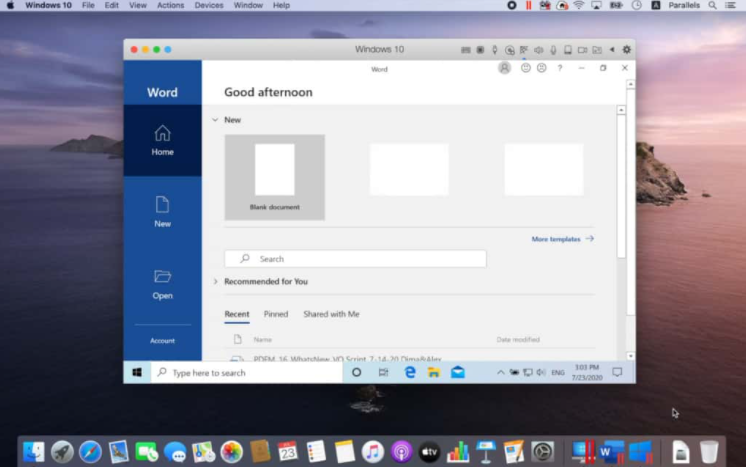Screen dimensions: 746x467
Task: Open Finder from the Dock
Action: [34, 452]
